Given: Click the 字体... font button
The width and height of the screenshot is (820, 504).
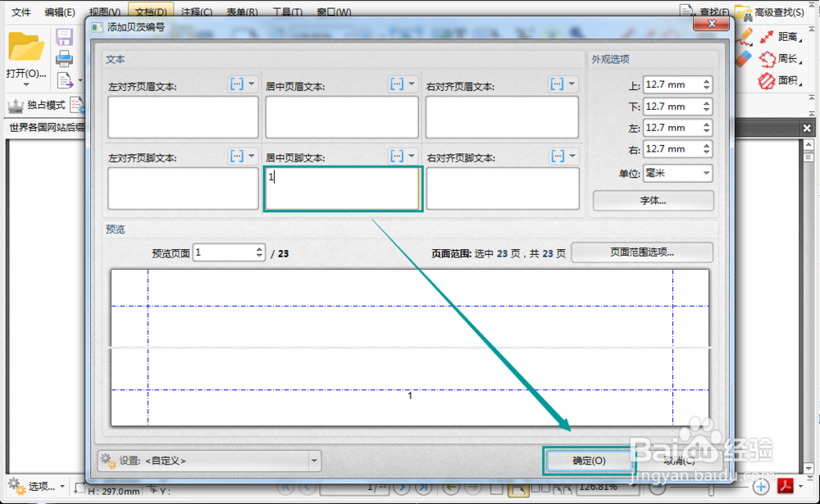Looking at the screenshot, I should coord(654,200).
